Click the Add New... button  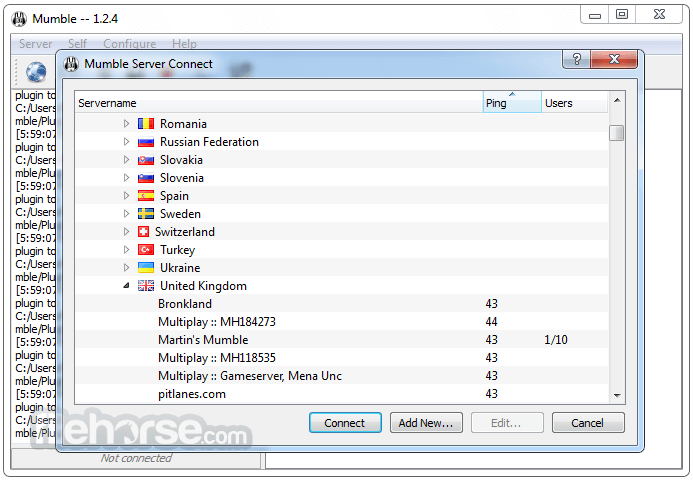[x=426, y=423]
